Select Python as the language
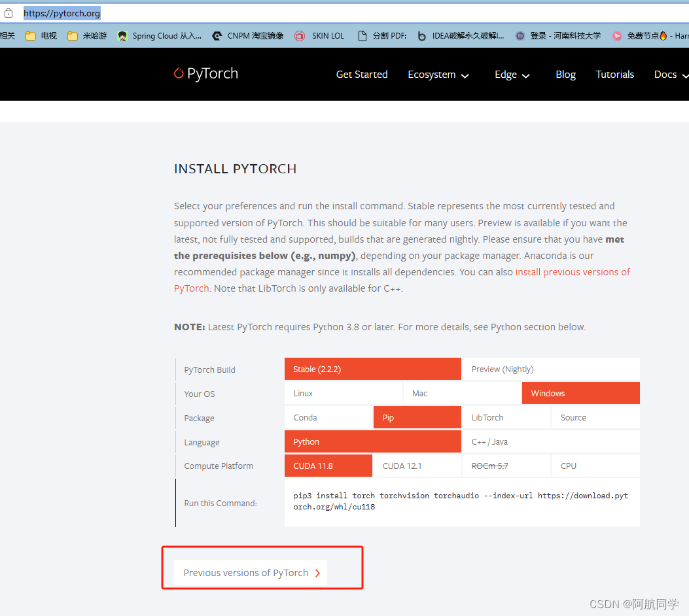The image size is (689, 616). coord(372,441)
